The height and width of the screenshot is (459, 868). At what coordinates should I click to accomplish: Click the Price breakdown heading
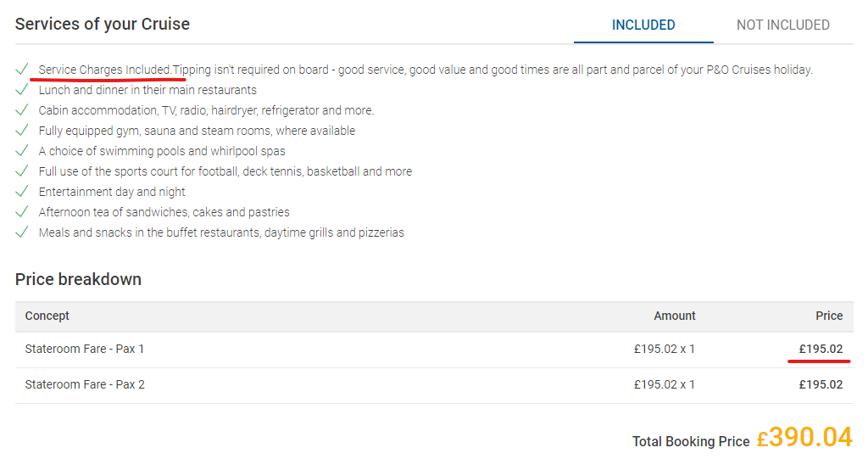[78, 279]
